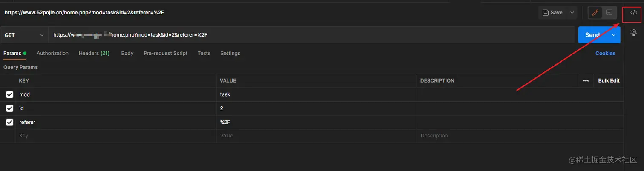The height and width of the screenshot is (171, 644).
Task: Switch to the Authorization tab
Action: pyautogui.click(x=52, y=53)
